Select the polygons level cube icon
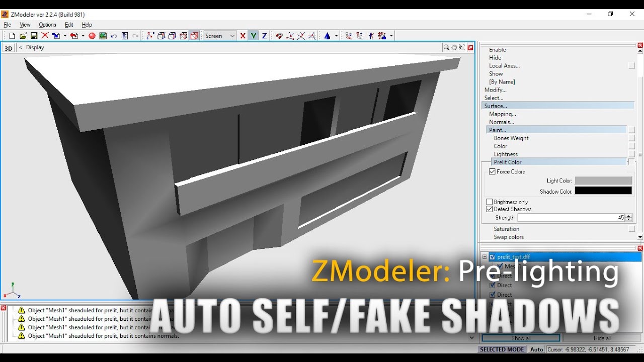This screenshot has width=644, height=362. (183, 36)
